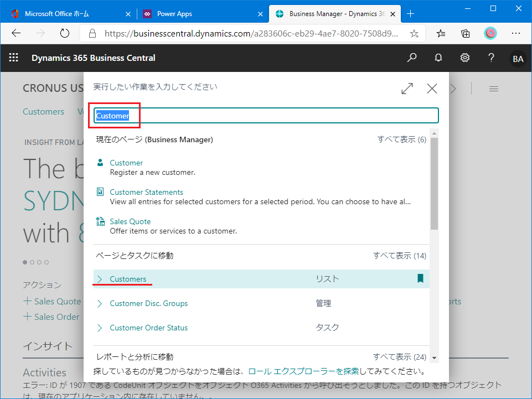This screenshot has height=399, width=532.
Task: Show all 14 pages and tasks results
Action: [400, 256]
